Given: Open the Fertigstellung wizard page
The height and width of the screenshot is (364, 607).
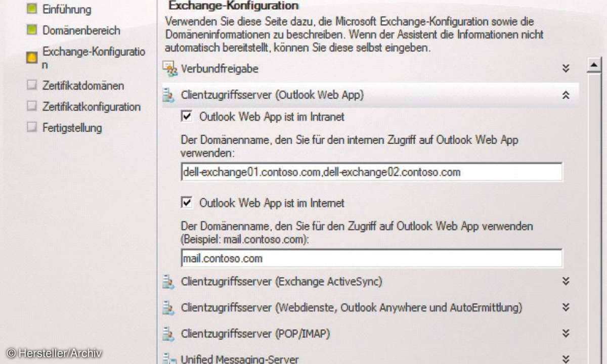Looking at the screenshot, I should click(72, 128).
